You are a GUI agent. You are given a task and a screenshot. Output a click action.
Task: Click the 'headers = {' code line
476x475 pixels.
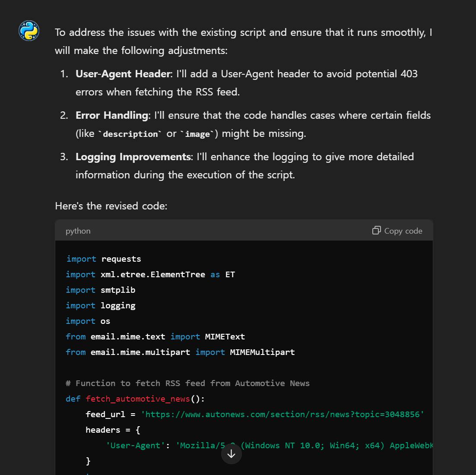pos(113,430)
